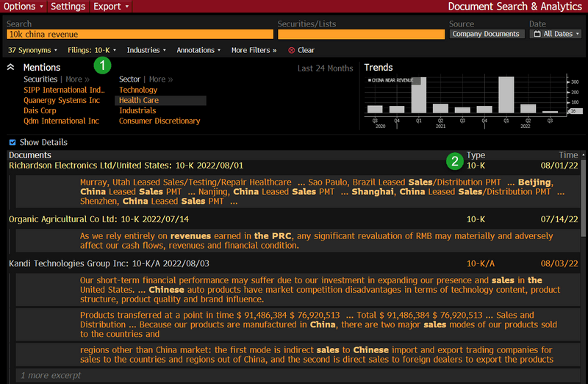The image size is (588, 384).
Task: Uncheck the Show Details checkbox
Action: click(12, 142)
